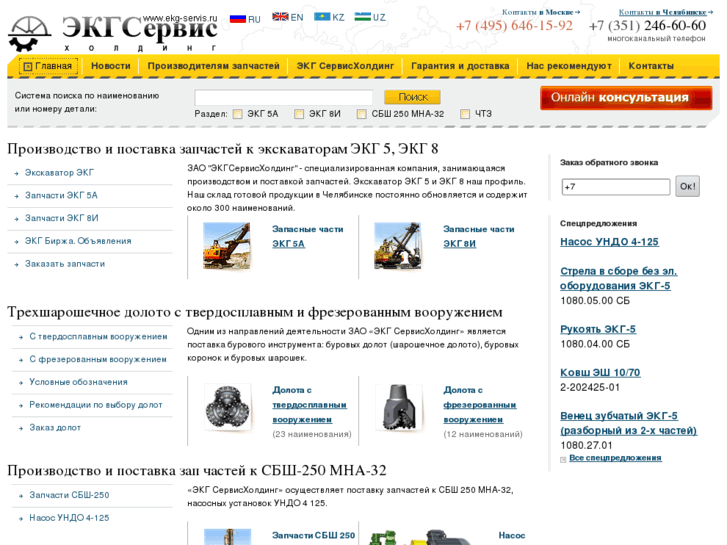Open С твердосплавным вооружением sidebar link
The height and width of the screenshot is (545, 727).
[98, 336]
